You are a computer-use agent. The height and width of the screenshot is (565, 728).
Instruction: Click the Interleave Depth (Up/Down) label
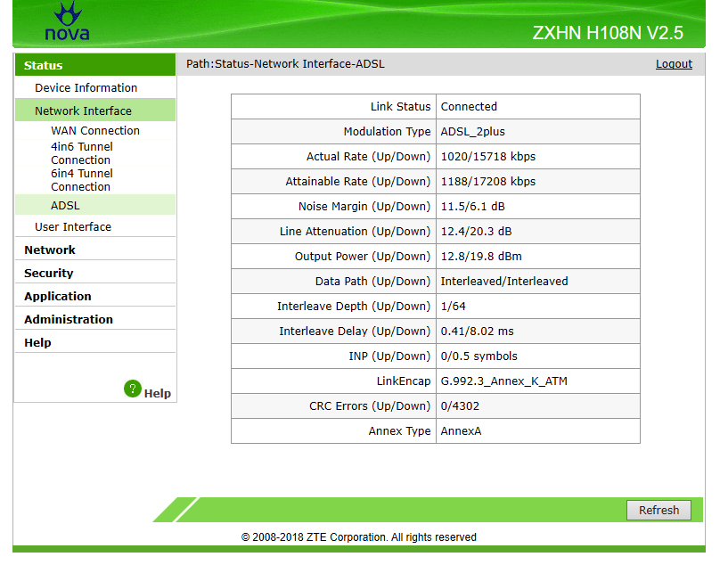(x=354, y=307)
